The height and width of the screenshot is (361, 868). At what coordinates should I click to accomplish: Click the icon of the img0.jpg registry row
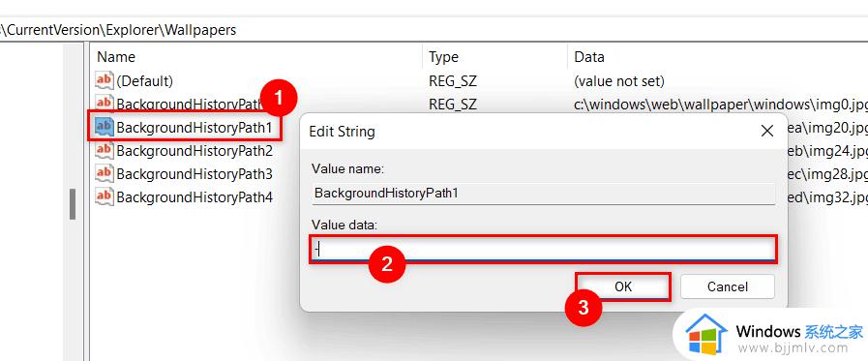[x=105, y=104]
